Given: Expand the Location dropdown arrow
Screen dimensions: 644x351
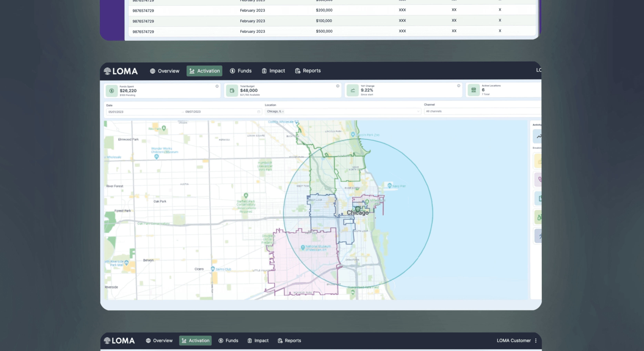Looking at the screenshot, I should click(x=418, y=111).
